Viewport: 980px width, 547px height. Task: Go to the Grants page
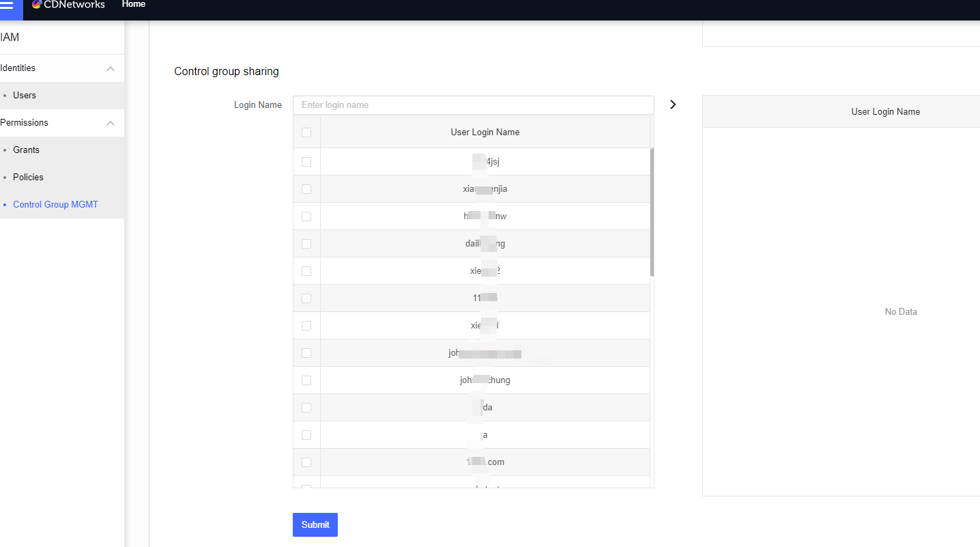click(26, 150)
